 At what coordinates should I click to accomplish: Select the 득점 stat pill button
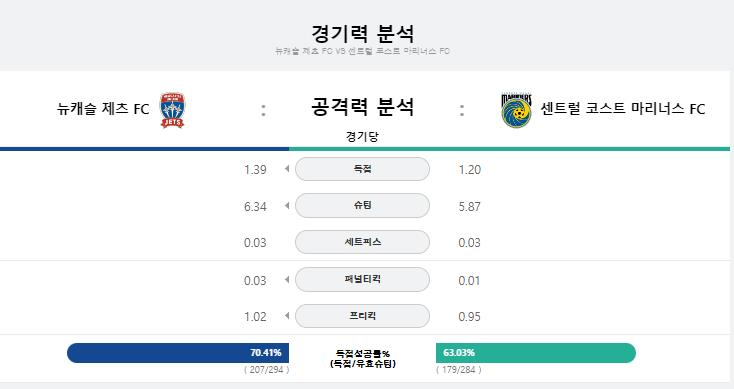pyautogui.click(x=362, y=169)
